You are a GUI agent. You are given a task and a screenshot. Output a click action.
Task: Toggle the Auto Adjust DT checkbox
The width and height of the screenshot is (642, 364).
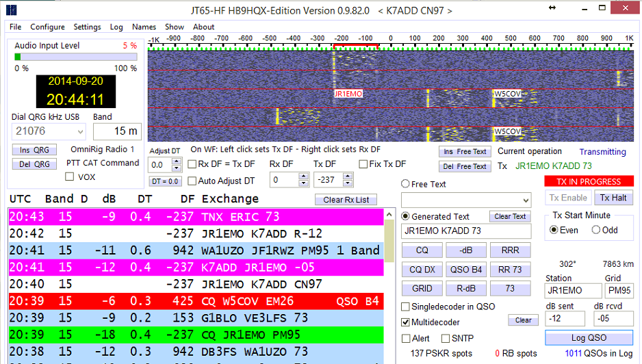click(x=192, y=181)
